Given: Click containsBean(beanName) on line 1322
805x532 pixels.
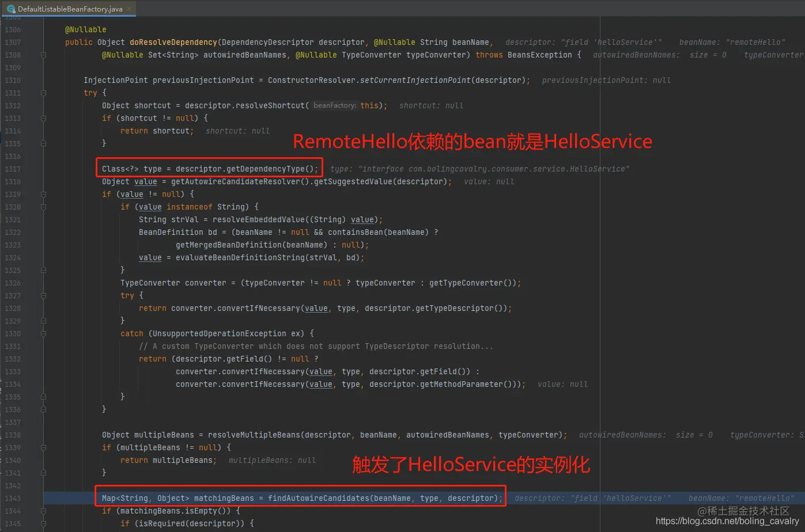Looking at the screenshot, I should coord(379,233).
